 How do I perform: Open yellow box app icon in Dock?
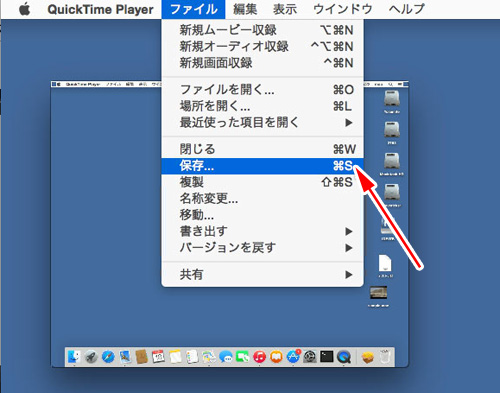pos(367,358)
